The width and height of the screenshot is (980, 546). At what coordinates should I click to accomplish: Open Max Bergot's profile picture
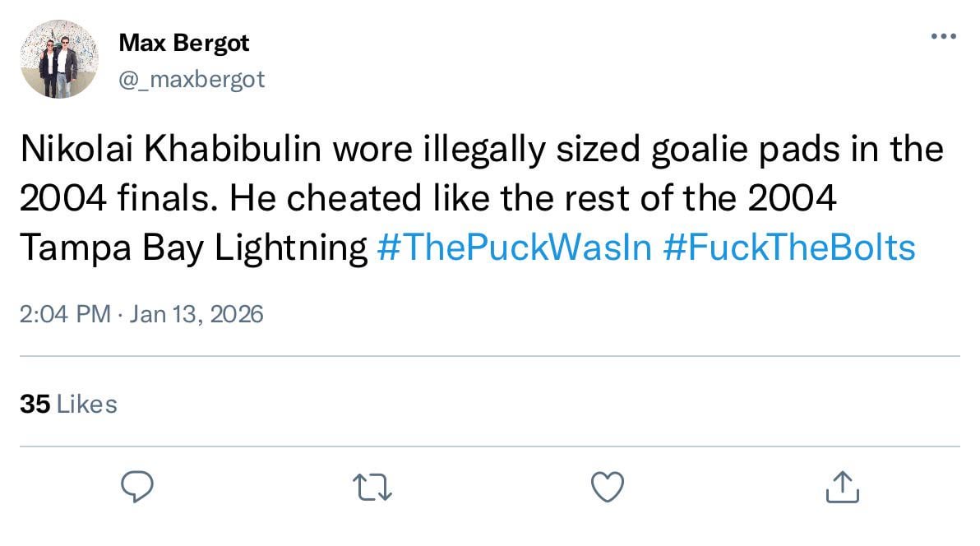pyautogui.click(x=59, y=59)
